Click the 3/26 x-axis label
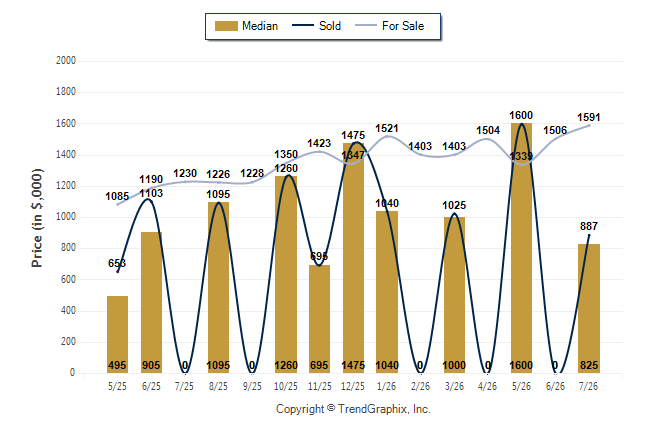The height and width of the screenshot is (434, 646). pyautogui.click(x=454, y=386)
